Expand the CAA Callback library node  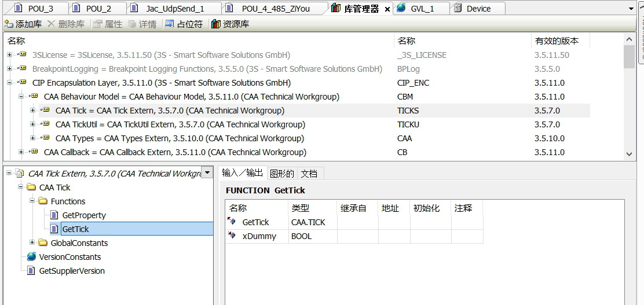click(21, 152)
